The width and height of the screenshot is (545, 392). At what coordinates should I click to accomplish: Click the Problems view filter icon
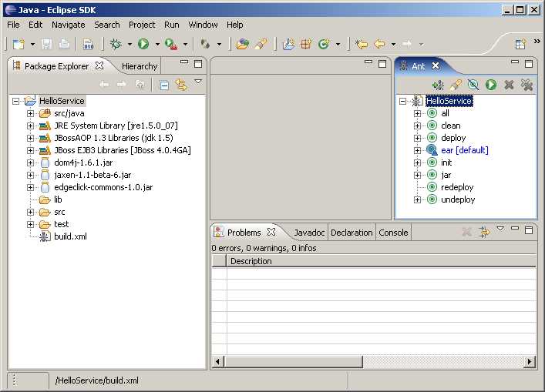(484, 232)
